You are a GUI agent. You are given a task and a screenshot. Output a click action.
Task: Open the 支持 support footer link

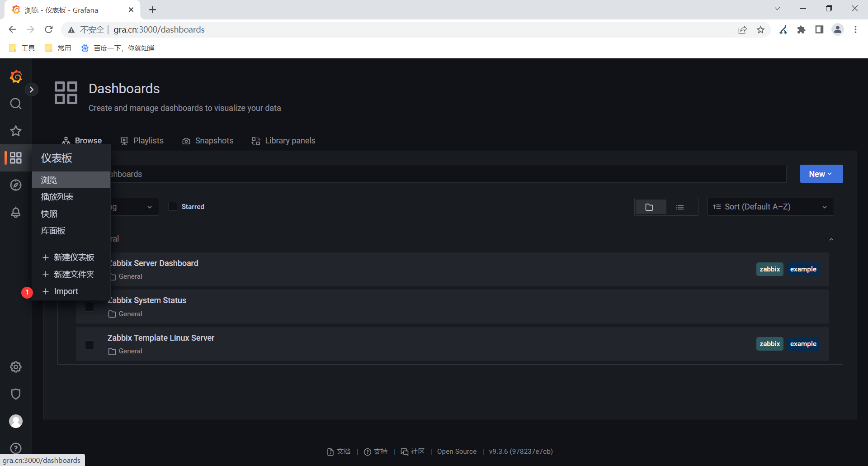[x=376, y=452]
